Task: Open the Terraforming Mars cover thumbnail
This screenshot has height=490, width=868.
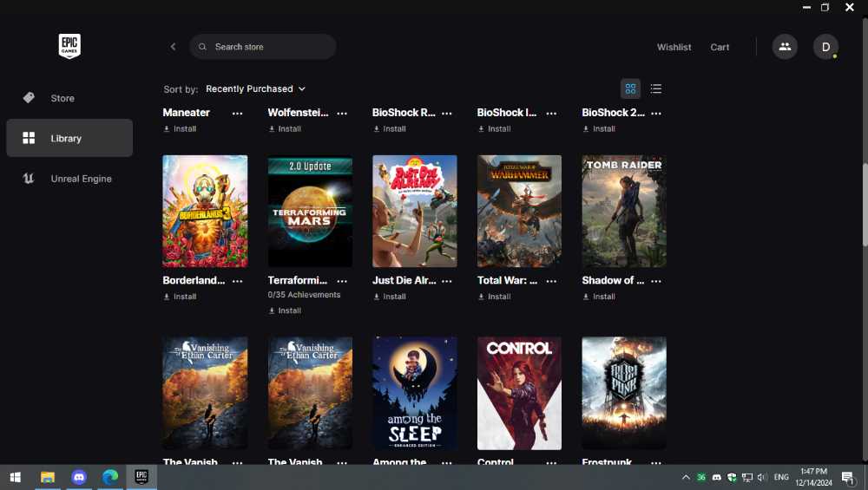Action: pos(310,212)
